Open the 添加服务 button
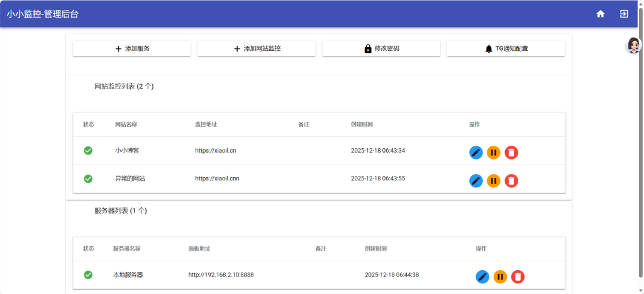The image size is (644, 294). [x=132, y=48]
